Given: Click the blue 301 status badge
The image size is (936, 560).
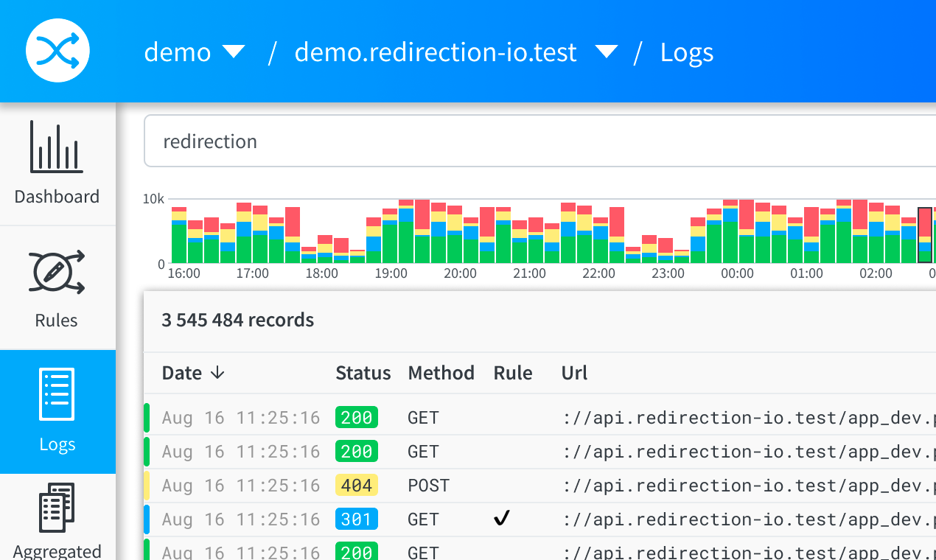Looking at the screenshot, I should 357,519.
